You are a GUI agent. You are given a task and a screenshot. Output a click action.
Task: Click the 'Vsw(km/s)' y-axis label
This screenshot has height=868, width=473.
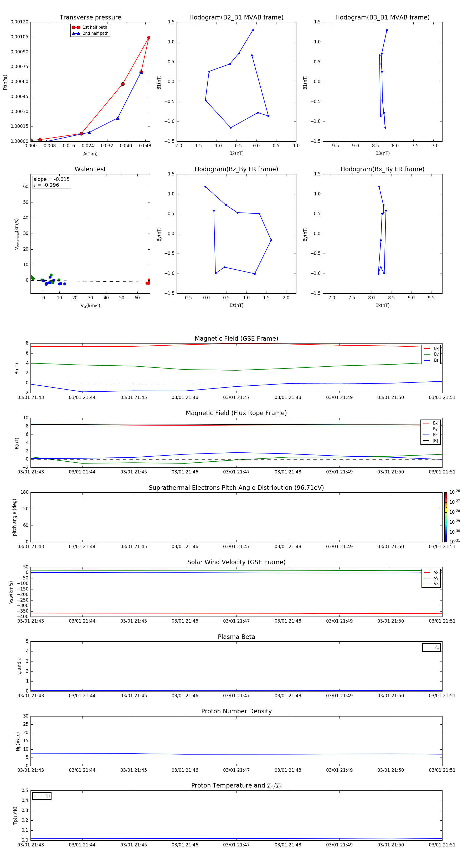11,592
